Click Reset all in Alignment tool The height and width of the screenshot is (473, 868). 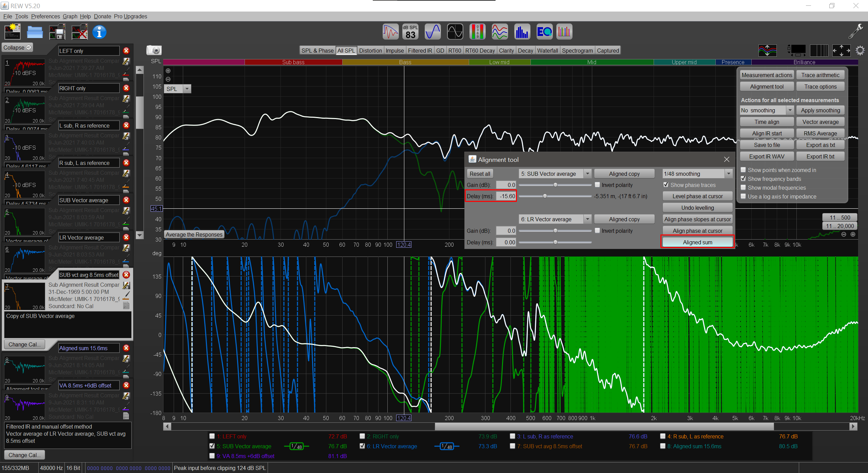pyautogui.click(x=480, y=173)
